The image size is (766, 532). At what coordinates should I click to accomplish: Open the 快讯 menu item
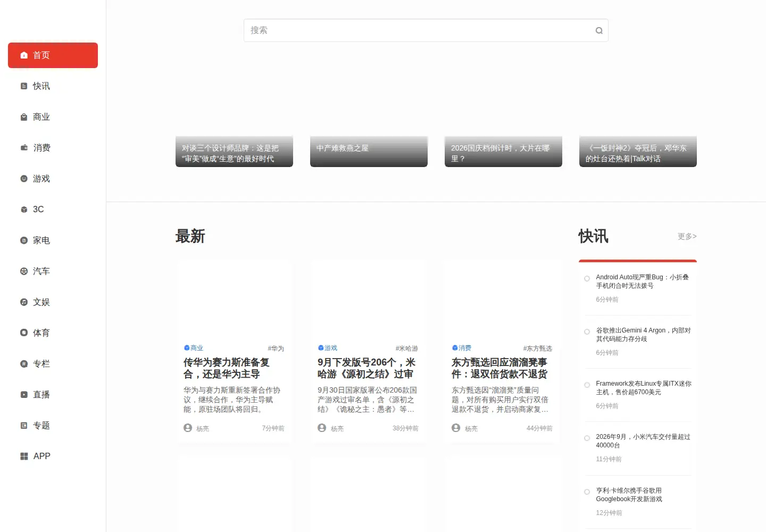point(53,86)
